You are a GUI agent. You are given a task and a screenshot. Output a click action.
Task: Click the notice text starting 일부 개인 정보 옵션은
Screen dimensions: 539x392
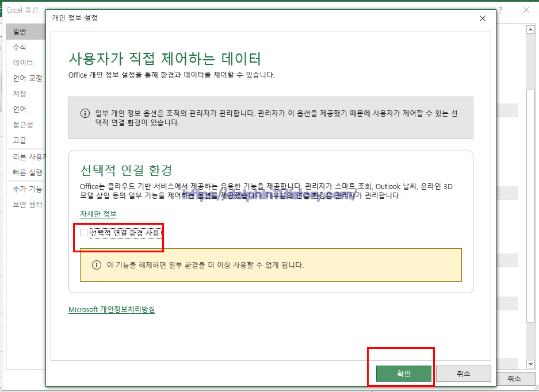click(x=276, y=118)
